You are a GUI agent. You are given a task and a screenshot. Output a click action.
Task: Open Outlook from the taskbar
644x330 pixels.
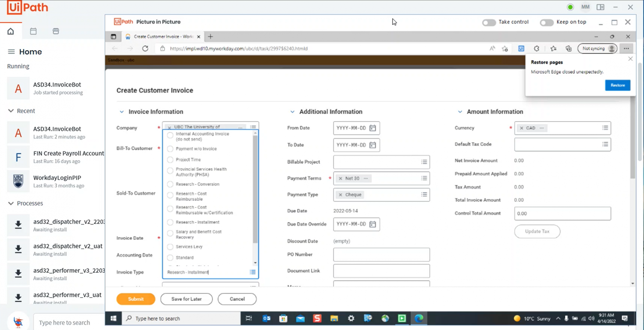[x=267, y=318]
